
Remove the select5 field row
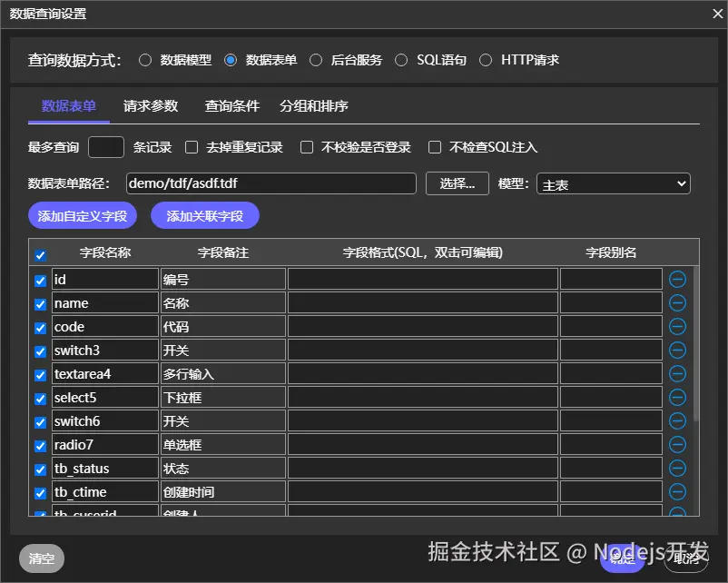click(677, 398)
